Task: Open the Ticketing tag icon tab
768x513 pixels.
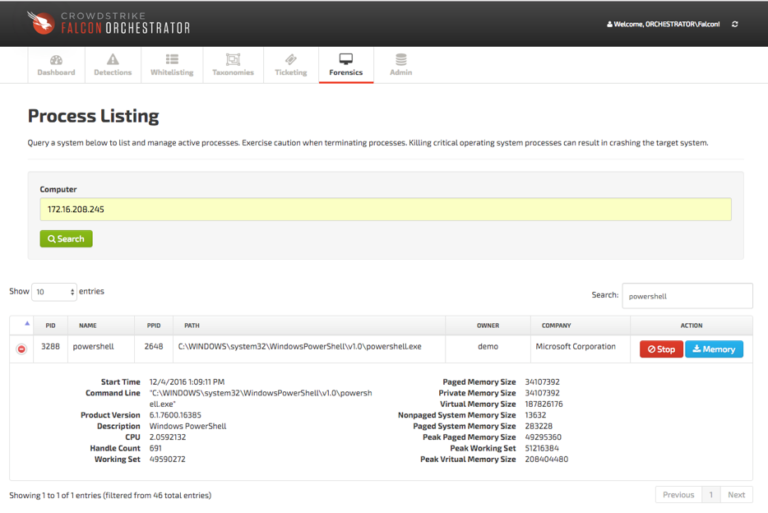Action: tap(291, 60)
